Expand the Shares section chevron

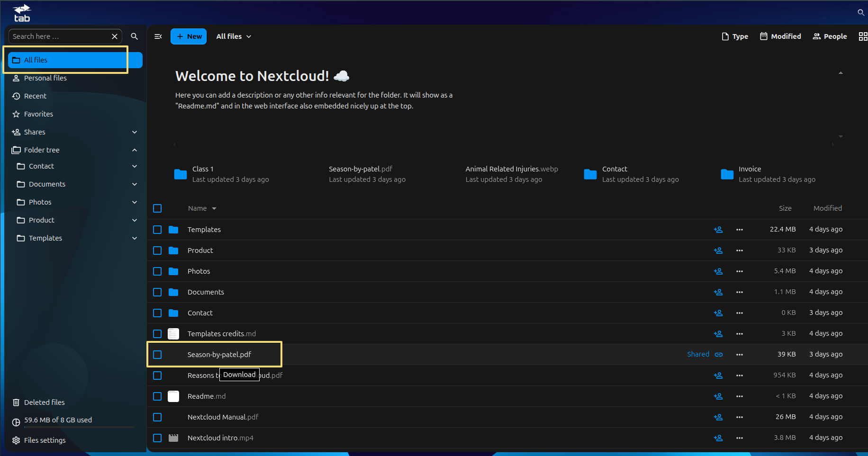tap(135, 132)
